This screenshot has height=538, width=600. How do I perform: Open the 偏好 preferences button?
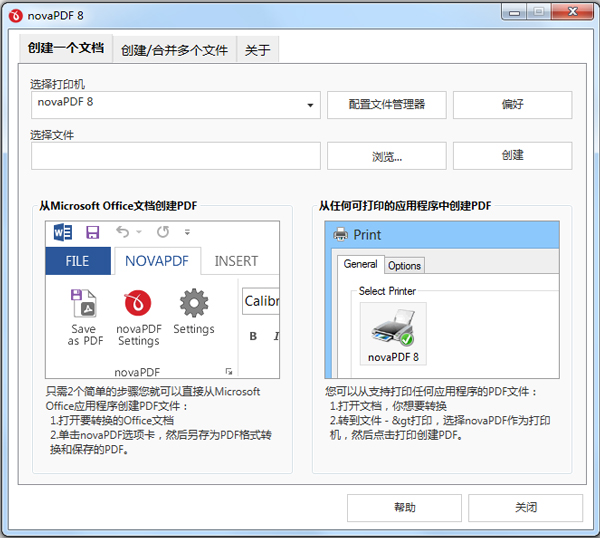point(512,104)
